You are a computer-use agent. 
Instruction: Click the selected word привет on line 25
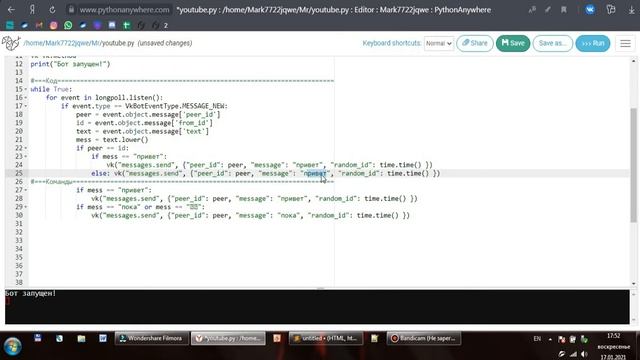316,173
